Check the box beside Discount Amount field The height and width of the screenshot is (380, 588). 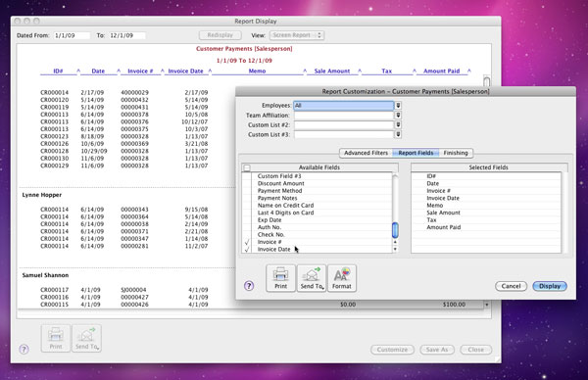(x=247, y=183)
